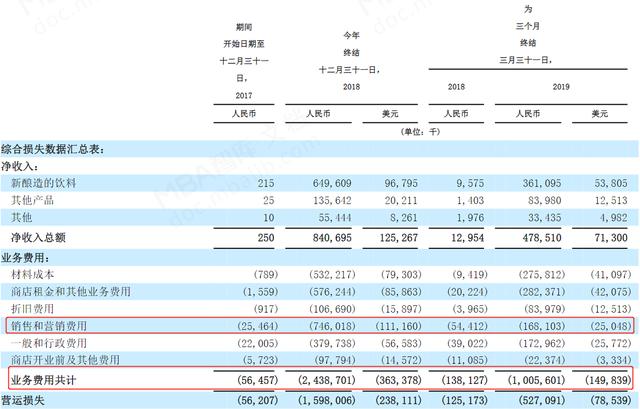Click value '(1,598,006)' in 营运损失 row
This screenshot has width=640, height=409.
(327, 400)
